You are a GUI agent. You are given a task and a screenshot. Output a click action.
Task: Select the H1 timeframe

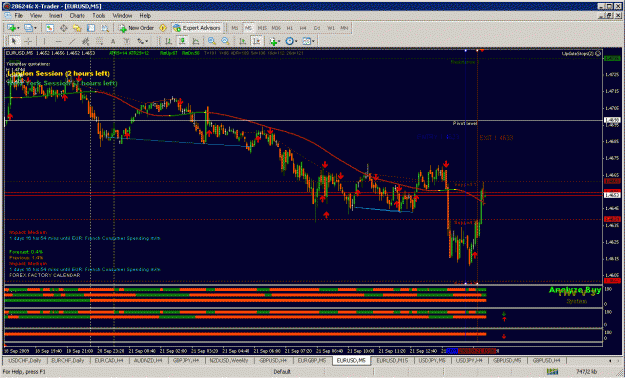point(289,28)
